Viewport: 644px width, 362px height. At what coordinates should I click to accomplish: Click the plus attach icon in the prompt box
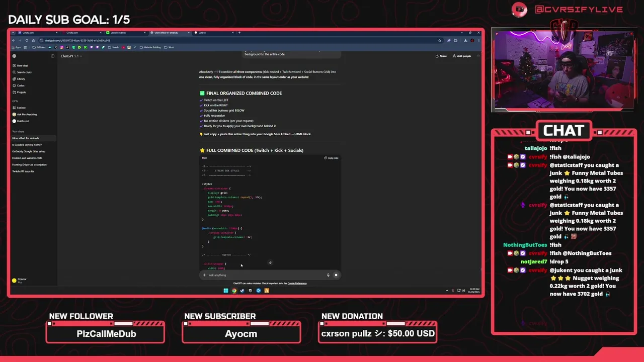click(204, 275)
